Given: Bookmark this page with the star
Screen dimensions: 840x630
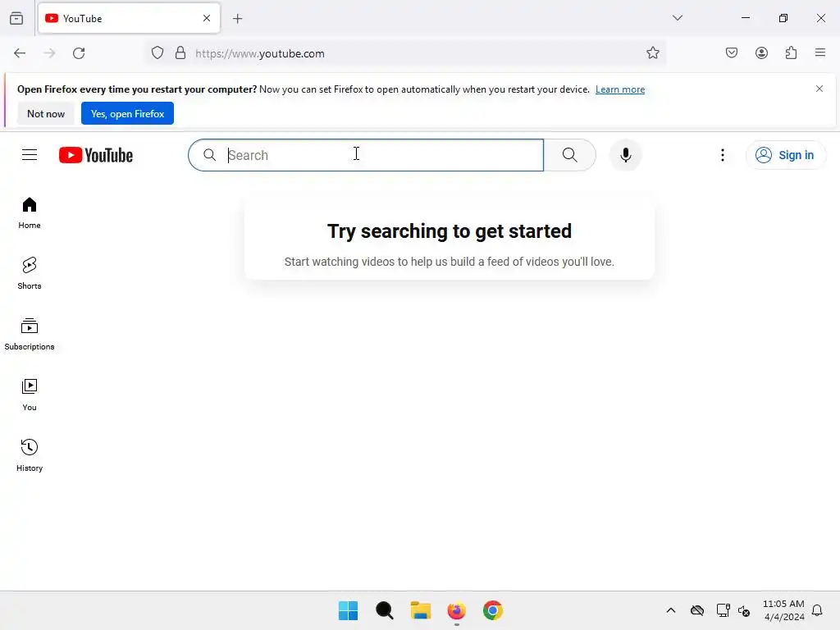Looking at the screenshot, I should click(652, 53).
